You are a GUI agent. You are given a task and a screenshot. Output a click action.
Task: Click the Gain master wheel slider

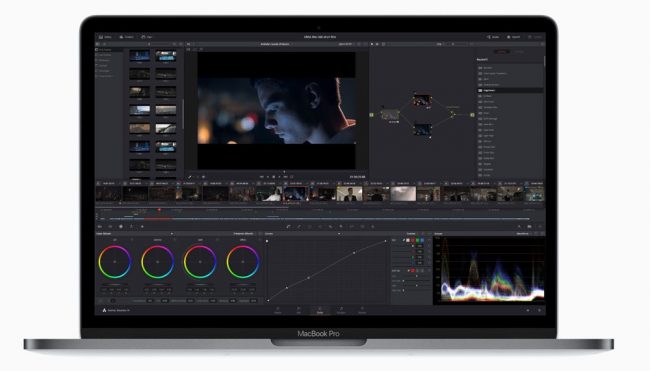point(200,284)
